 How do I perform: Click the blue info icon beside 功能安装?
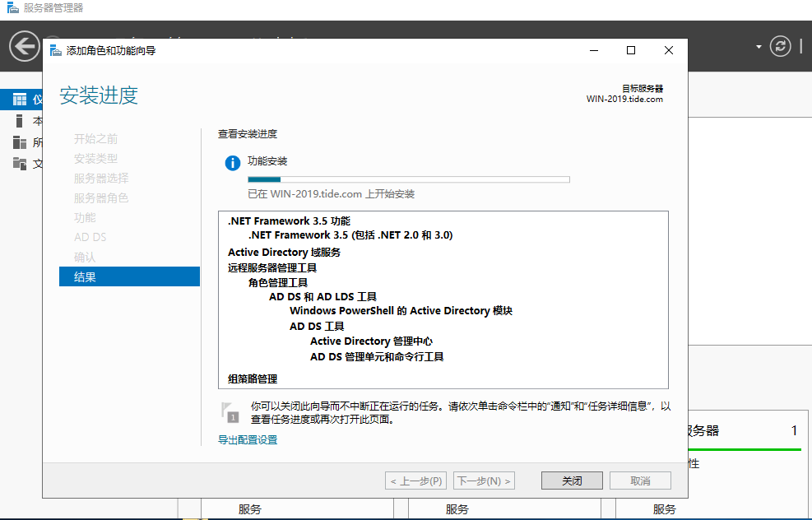click(x=233, y=163)
